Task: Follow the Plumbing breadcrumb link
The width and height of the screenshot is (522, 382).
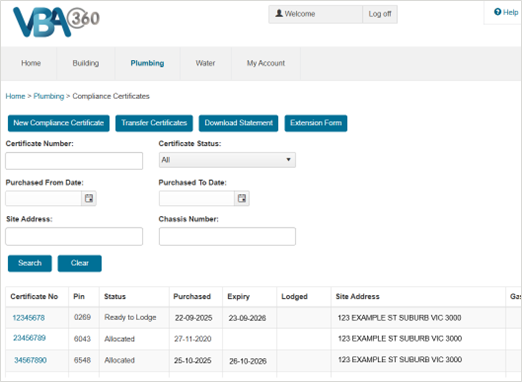Action: pos(49,96)
